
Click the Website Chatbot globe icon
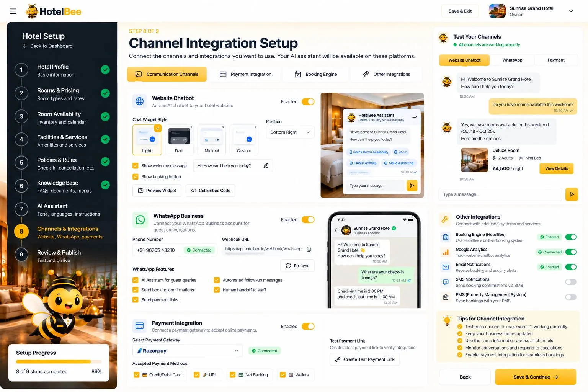pyautogui.click(x=140, y=101)
